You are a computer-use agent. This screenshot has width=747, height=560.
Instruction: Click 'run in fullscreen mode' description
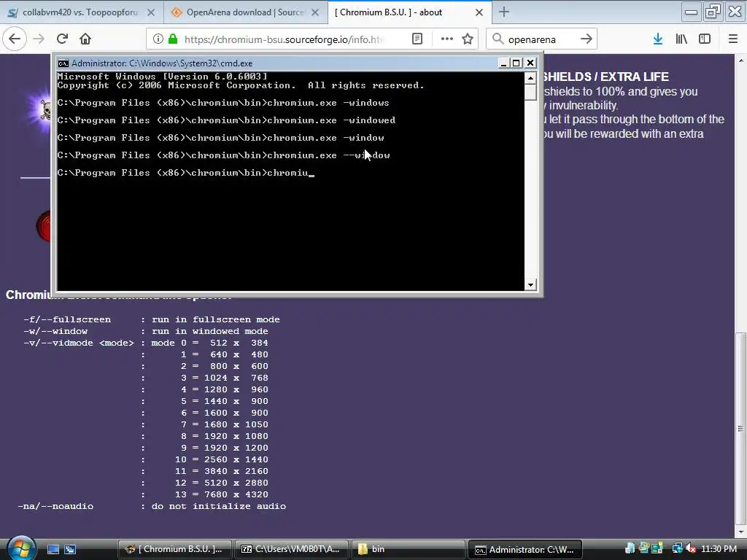click(216, 319)
